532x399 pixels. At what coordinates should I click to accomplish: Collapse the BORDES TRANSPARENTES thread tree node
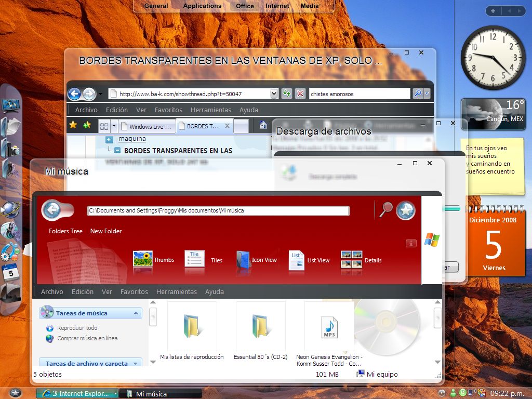pyautogui.click(x=117, y=150)
